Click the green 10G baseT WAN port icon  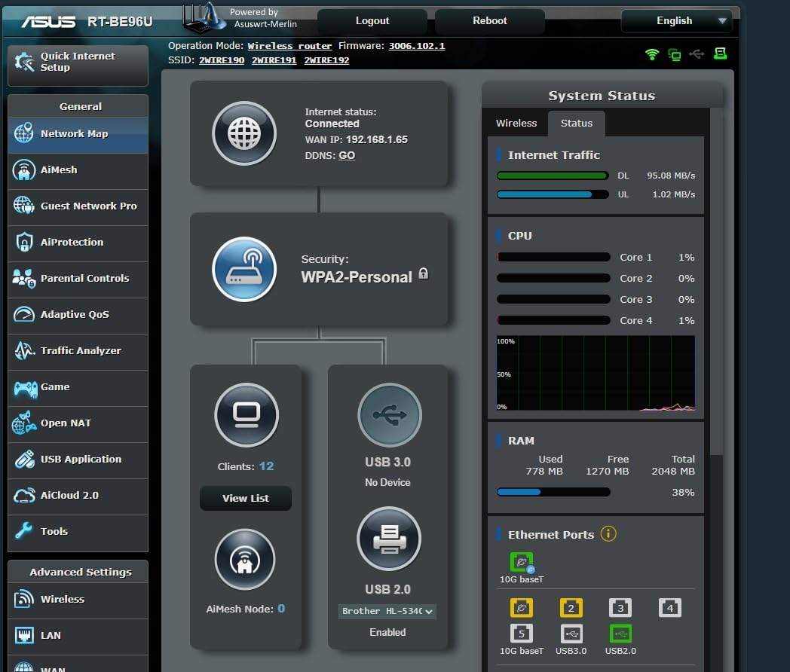522,562
